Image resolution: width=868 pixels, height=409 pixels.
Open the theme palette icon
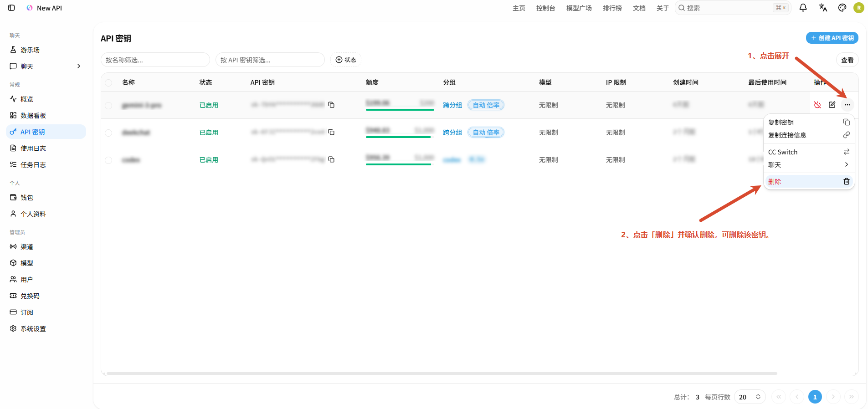(842, 8)
